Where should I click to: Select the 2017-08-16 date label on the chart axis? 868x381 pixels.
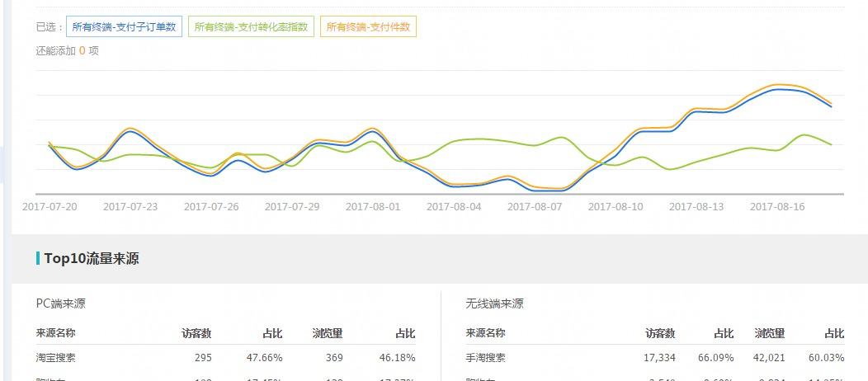[777, 207]
